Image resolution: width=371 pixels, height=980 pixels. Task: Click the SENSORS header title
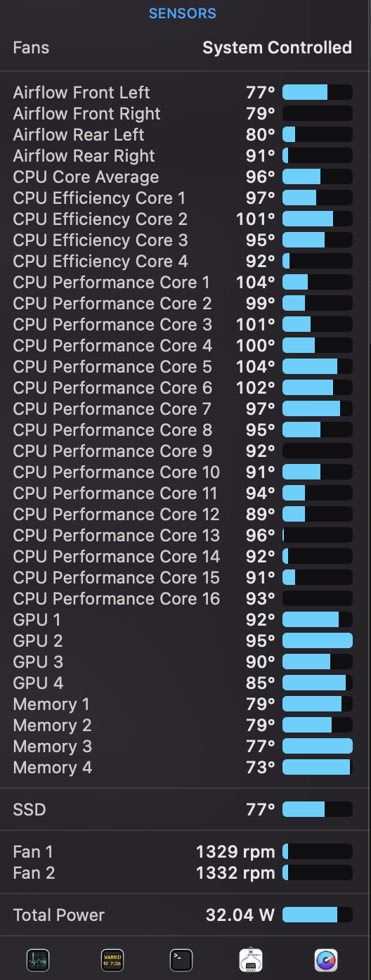pyautogui.click(x=183, y=13)
